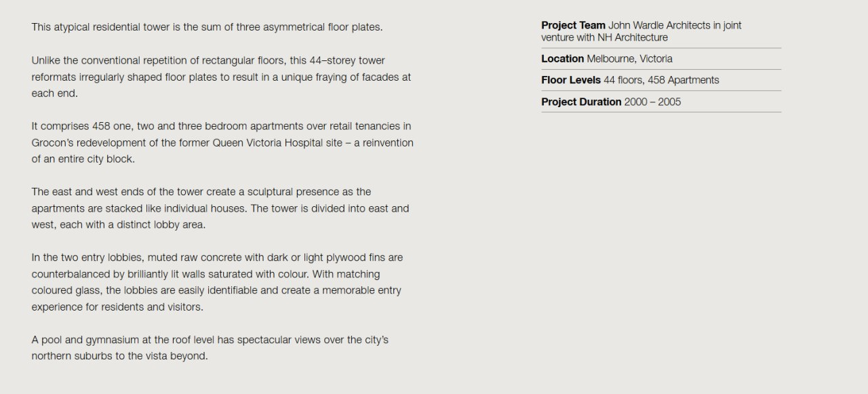Click 'Melbourne, Victoria' text
The image size is (868, 394).
[x=629, y=59]
